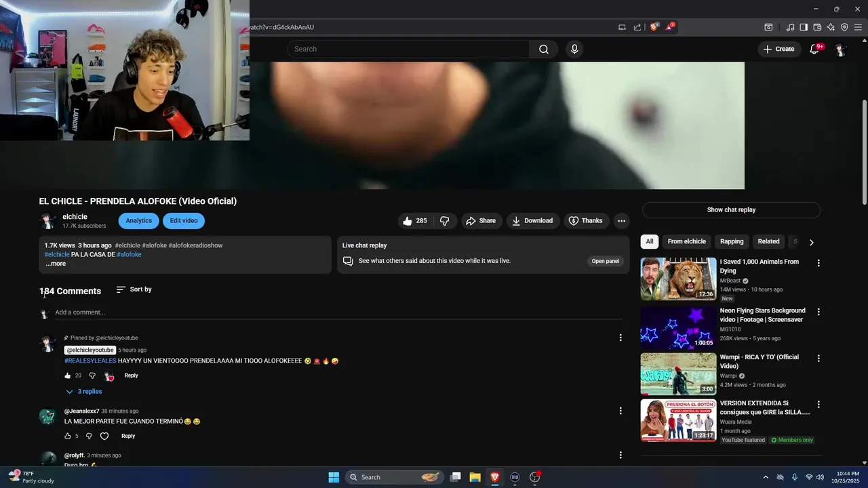Open menu for Wampi RICA Y TO' video
This screenshot has width=868, height=488.
818,358
